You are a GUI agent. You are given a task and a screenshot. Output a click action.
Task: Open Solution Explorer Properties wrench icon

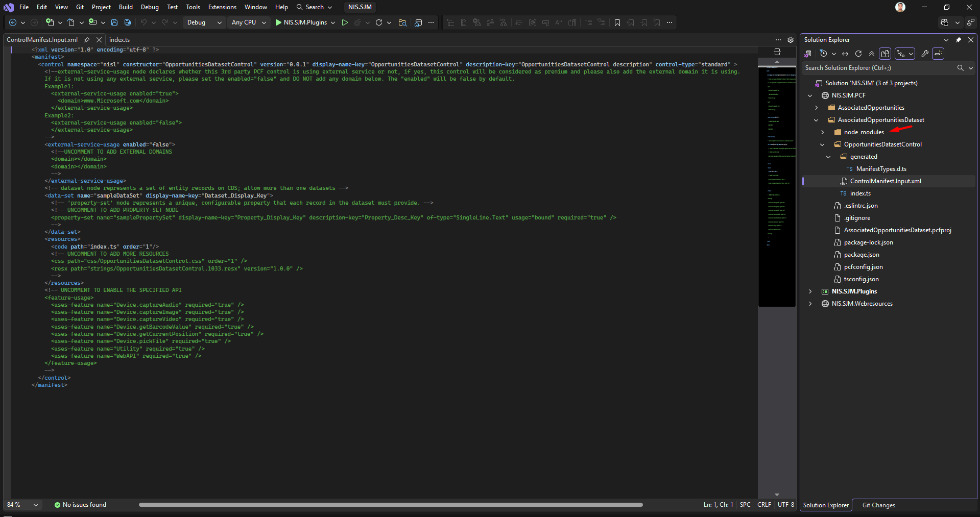pyautogui.click(x=925, y=54)
